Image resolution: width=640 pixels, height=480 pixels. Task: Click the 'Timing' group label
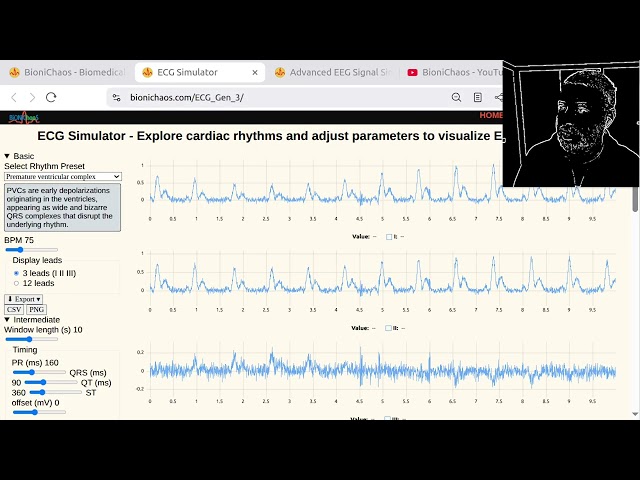(x=25, y=349)
